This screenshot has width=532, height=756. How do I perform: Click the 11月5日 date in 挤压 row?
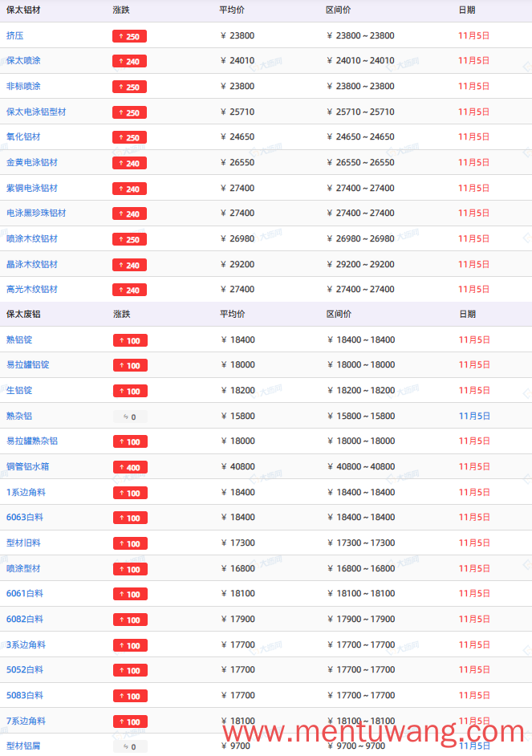click(x=473, y=35)
